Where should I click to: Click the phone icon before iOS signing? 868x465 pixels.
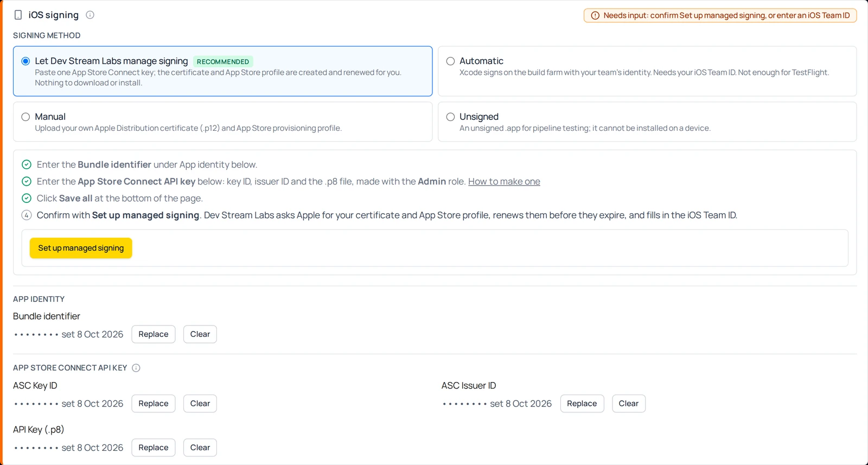[18, 15]
